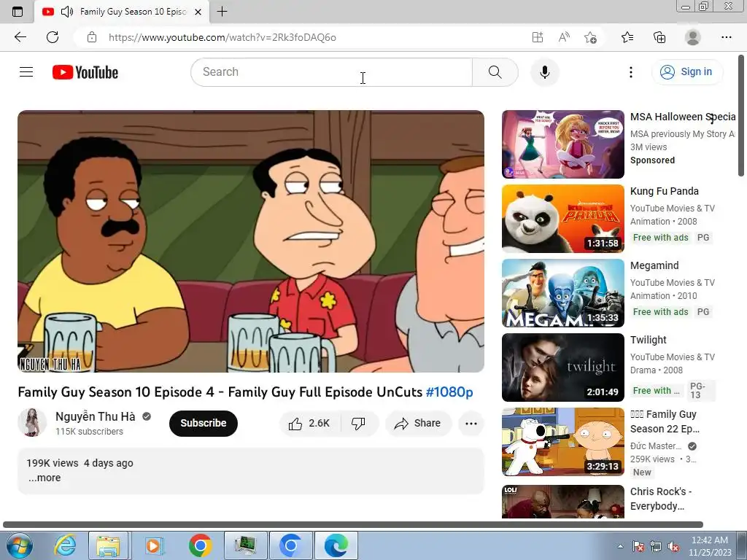Open the Favorites list
Viewport: 747px width, 560px height.
[x=627, y=37]
